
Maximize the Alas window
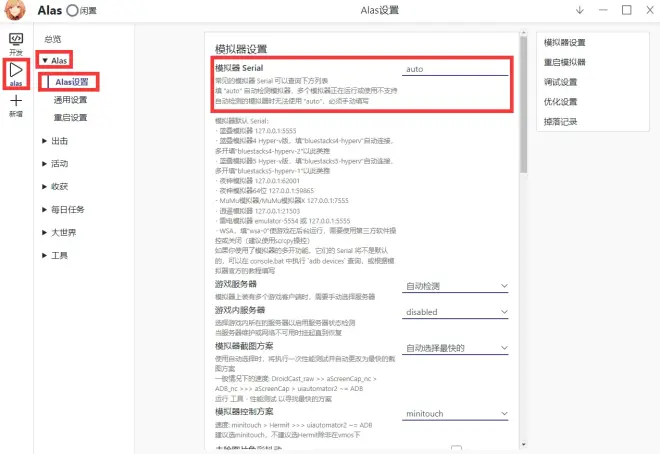pos(627,10)
